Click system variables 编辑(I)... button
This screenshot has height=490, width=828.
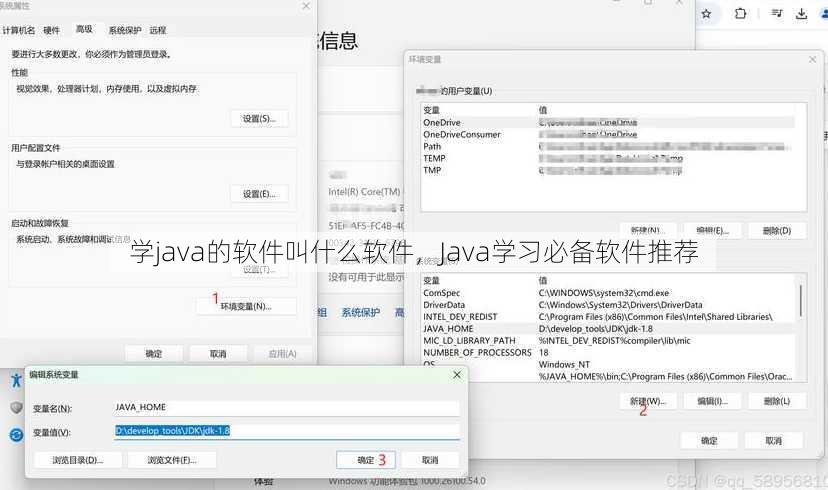[712, 401]
